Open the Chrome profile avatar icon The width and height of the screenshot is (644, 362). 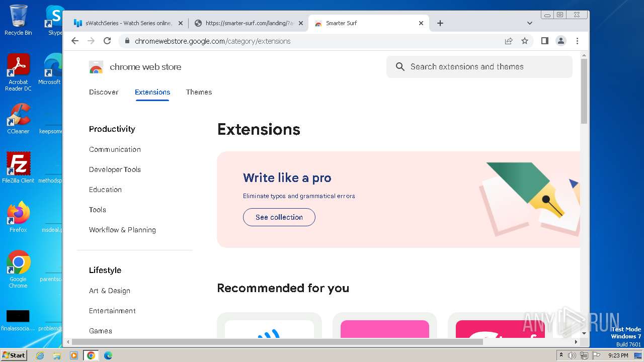pos(561,41)
